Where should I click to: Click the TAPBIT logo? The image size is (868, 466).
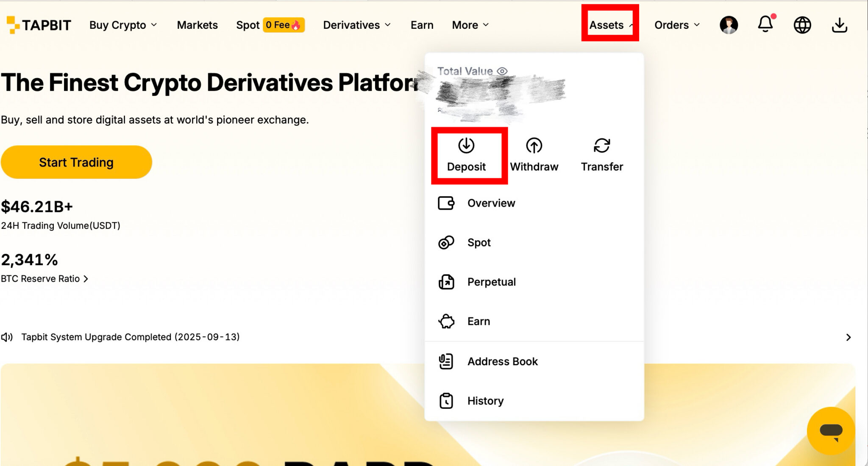point(39,25)
